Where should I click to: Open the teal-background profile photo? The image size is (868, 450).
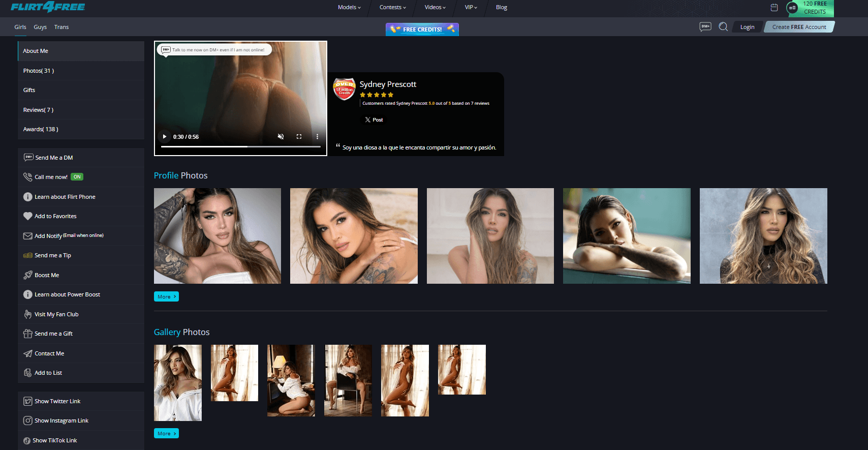point(627,236)
